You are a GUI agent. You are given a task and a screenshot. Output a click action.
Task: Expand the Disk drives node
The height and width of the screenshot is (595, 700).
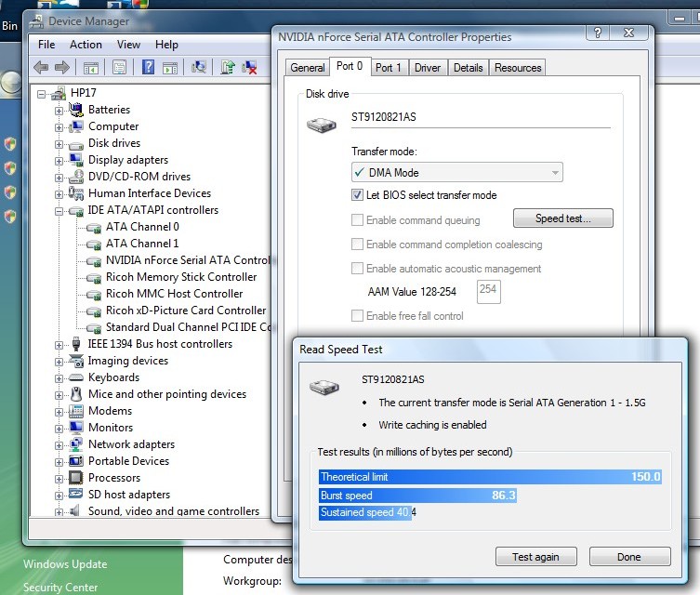[59, 144]
